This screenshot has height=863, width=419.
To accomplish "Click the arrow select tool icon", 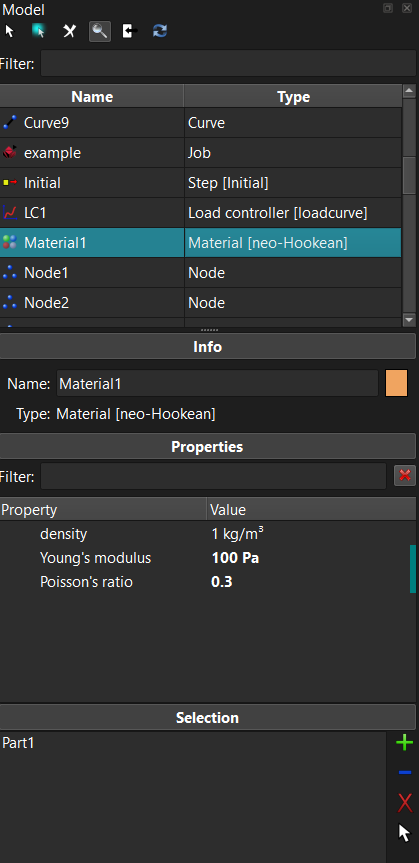I will 9,31.
